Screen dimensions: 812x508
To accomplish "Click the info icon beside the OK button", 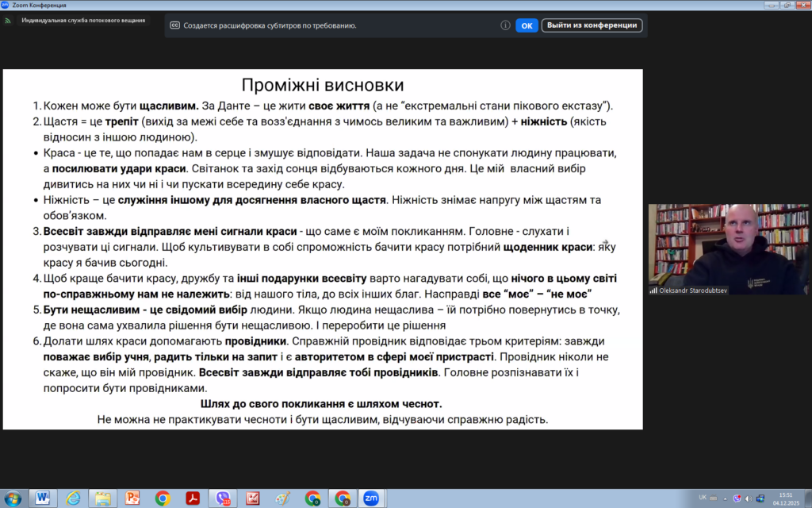I will click(x=505, y=25).
